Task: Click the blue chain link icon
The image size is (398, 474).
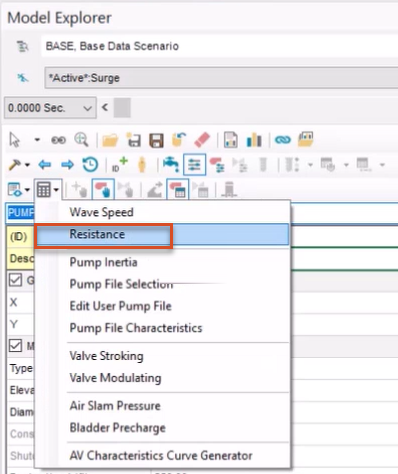Action: 283,140
